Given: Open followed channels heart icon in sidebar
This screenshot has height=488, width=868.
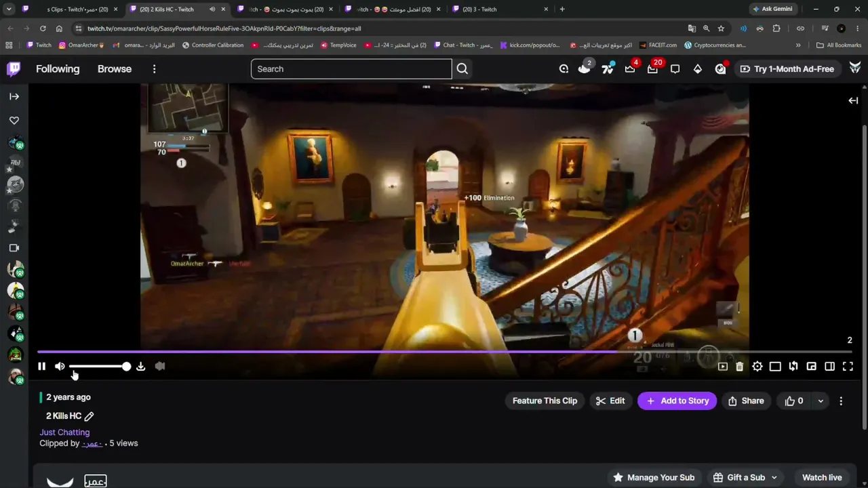Looking at the screenshot, I should click(x=14, y=120).
